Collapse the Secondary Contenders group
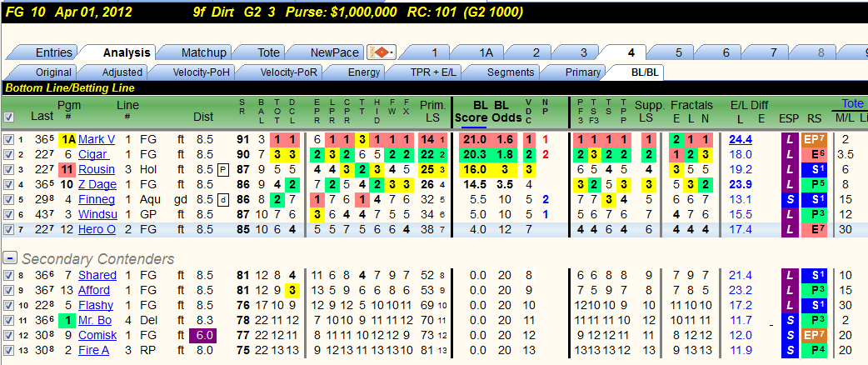This screenshot has height=365, width=868. tap(9, 258)
